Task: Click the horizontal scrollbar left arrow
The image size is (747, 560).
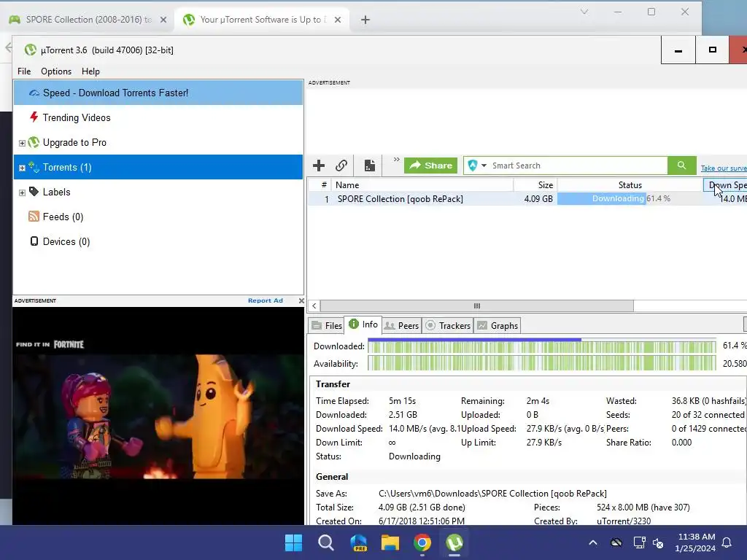Action: pyautogui.click(x=314, y=306)
